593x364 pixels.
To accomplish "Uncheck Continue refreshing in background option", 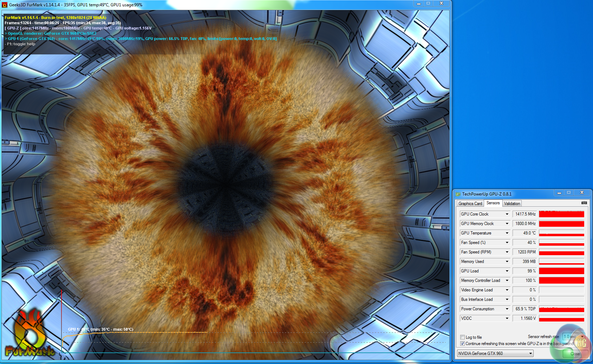I will click(463, 344).
